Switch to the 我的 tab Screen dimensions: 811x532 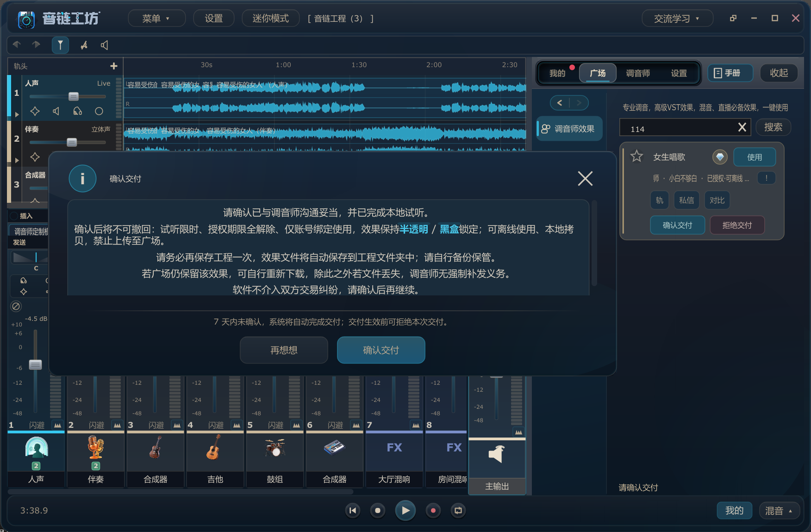pos(557,73)
